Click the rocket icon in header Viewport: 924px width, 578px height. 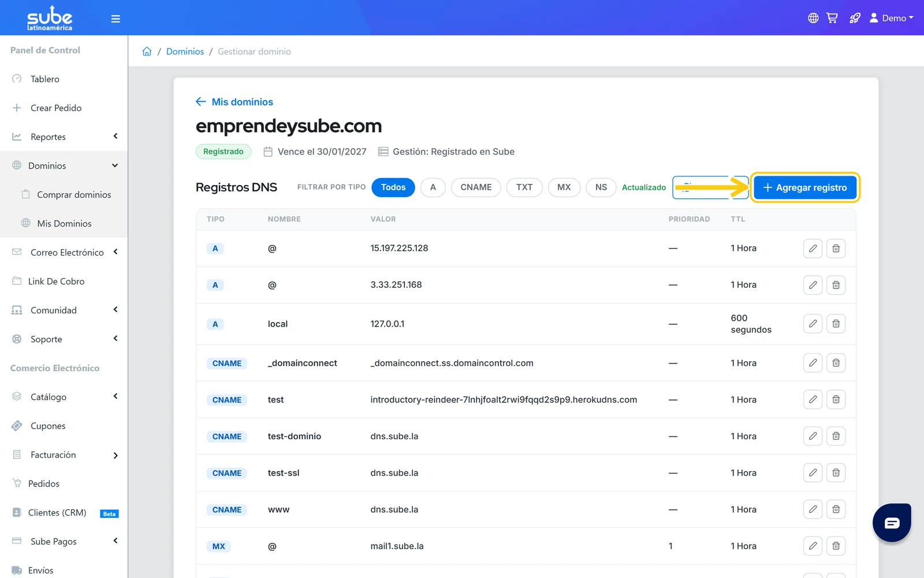[855, 18]
